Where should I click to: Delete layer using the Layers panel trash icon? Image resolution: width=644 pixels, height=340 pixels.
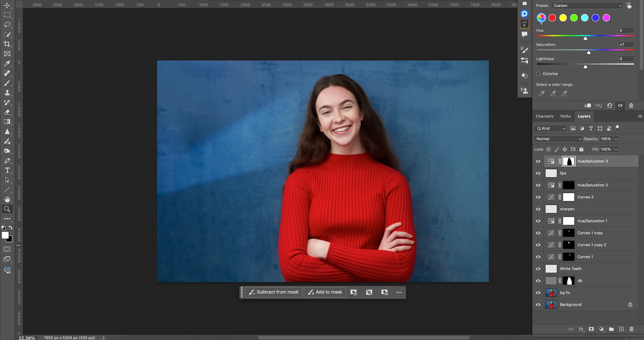631,329
